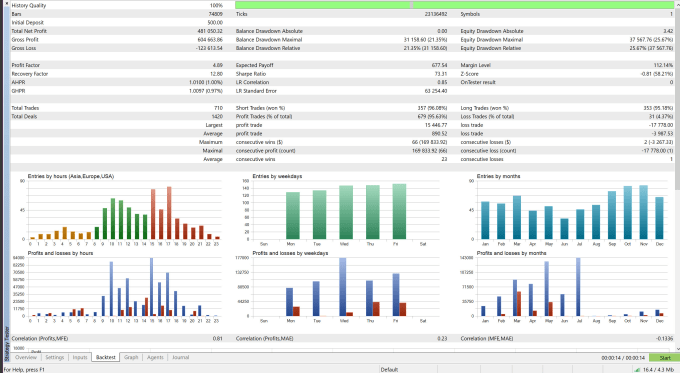The height and width of the screenshot is (373, 680).
Task: Click the 16.4 / 4.3 Mb traffic indicator
Action: [657, 370]
